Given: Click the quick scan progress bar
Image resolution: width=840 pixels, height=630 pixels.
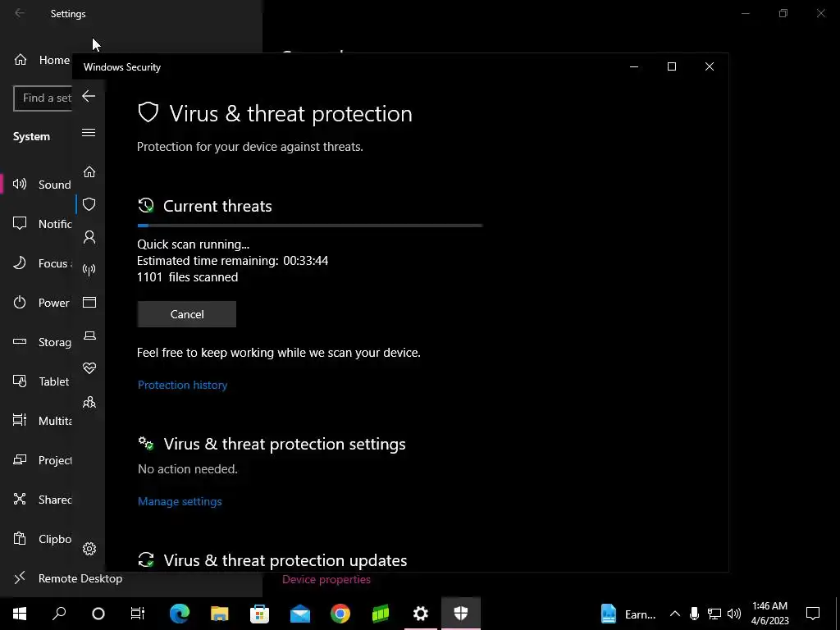Looking at the screenshot, I should pyautogui.click(x=309, y=226).
